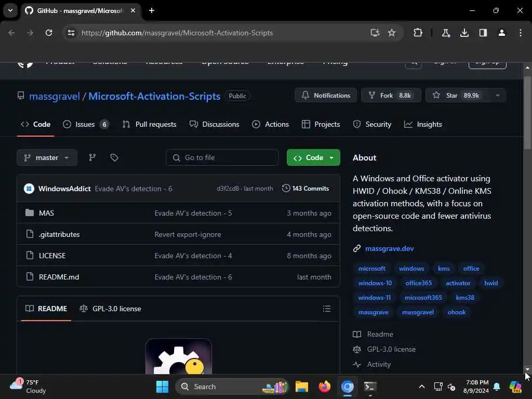Toggle the browser side panel icon

tap(483, 33)
